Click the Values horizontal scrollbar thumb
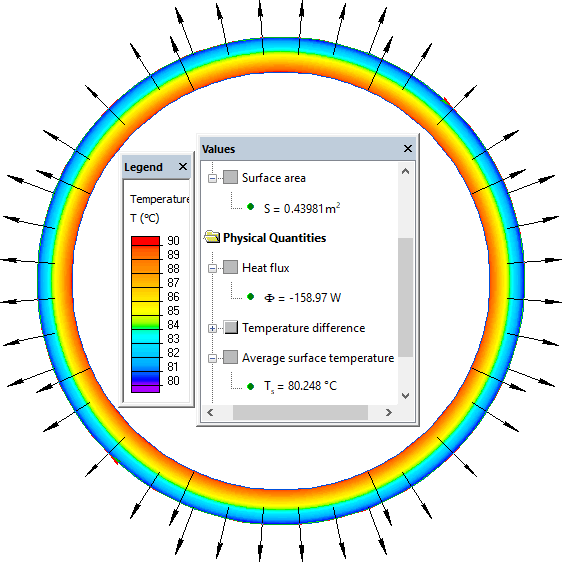 (x=300, y=413)
